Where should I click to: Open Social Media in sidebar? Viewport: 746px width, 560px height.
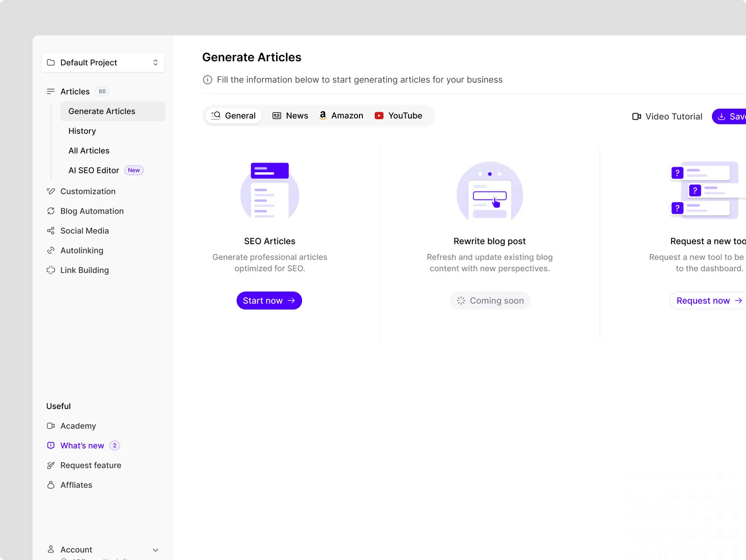(x=84, y=231)
